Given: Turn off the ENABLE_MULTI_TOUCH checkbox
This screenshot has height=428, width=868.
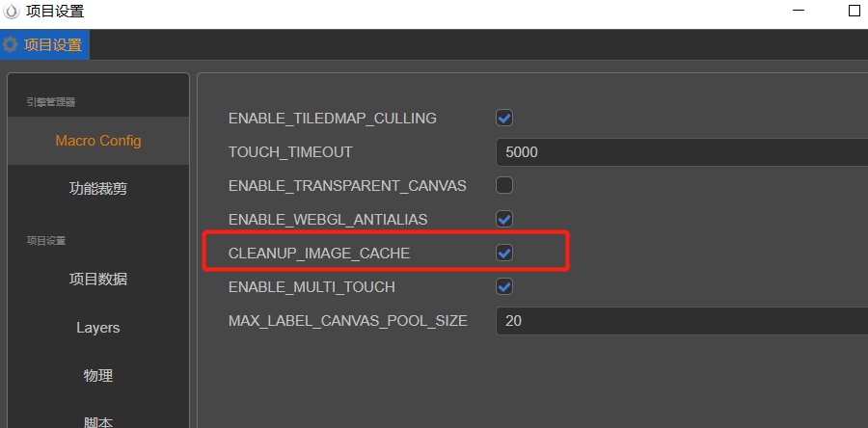Looking at the screenshot, I should [x=504, y=286].
